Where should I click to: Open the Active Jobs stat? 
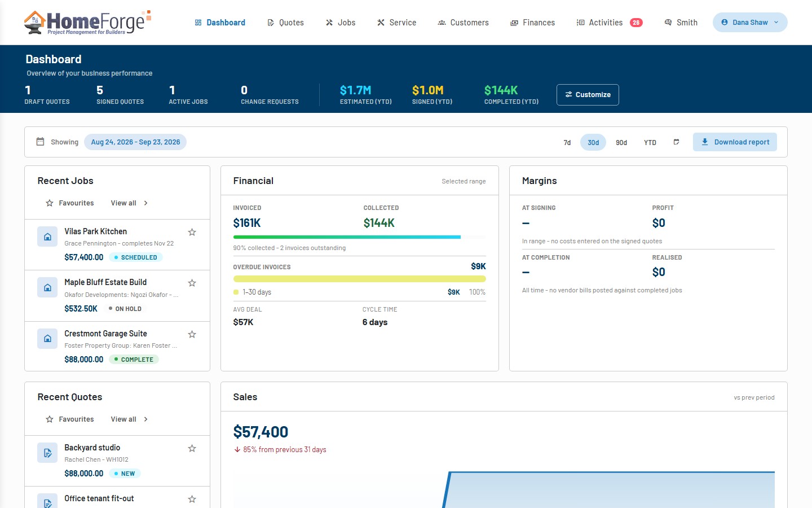pyautogui.click(x=188, y=95)
